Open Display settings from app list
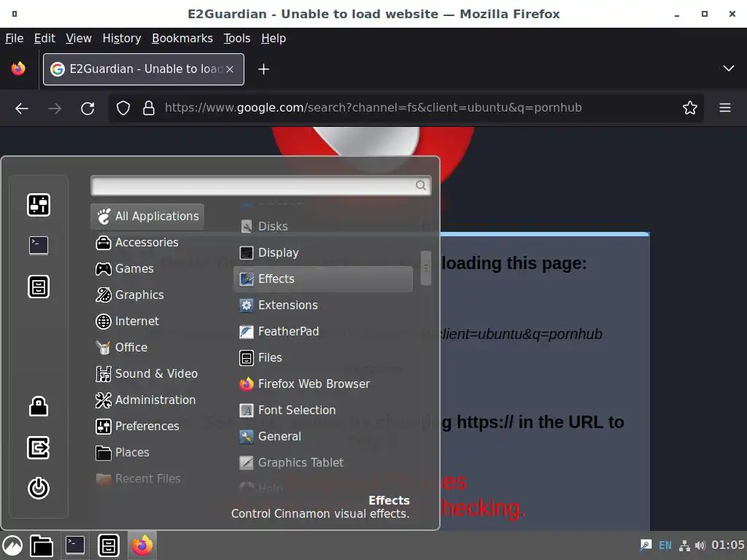The image size is (747, 560). [323, 252]
